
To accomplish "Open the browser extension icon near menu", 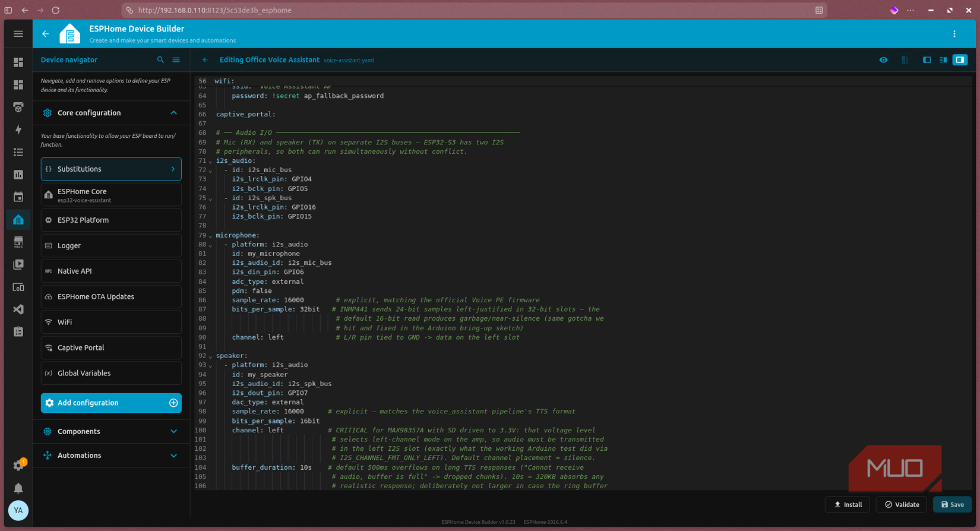I will click(894, 10).
